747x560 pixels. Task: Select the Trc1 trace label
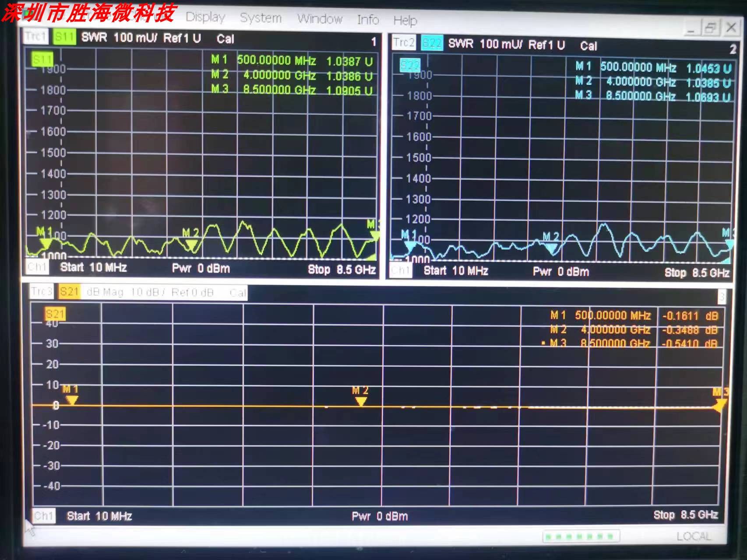35,36
